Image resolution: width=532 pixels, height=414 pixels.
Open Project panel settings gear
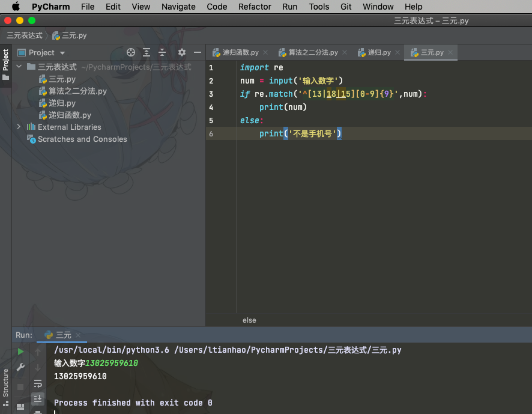click(182, 52)
